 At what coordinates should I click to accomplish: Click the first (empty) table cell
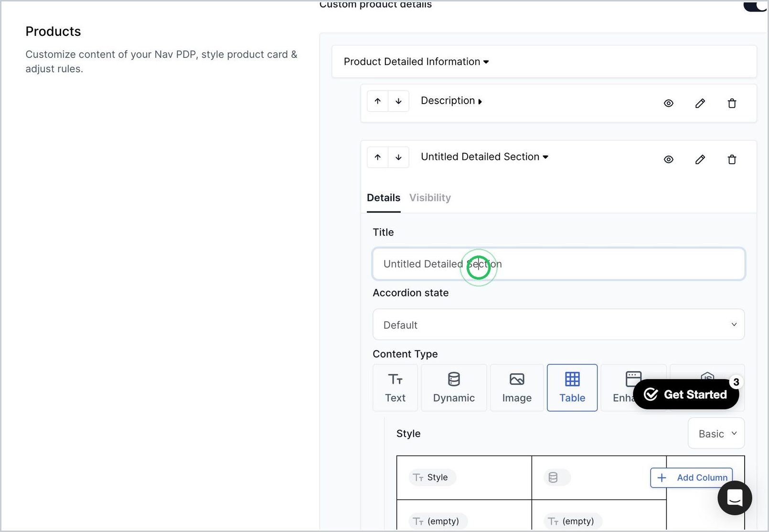[x=438, y=521]
